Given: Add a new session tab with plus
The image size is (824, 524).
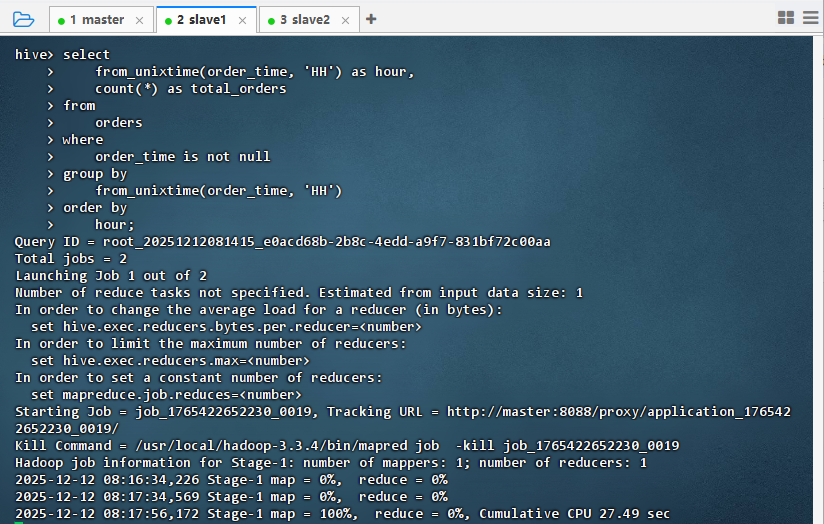Looking at the screenshot, I should 371,19.
